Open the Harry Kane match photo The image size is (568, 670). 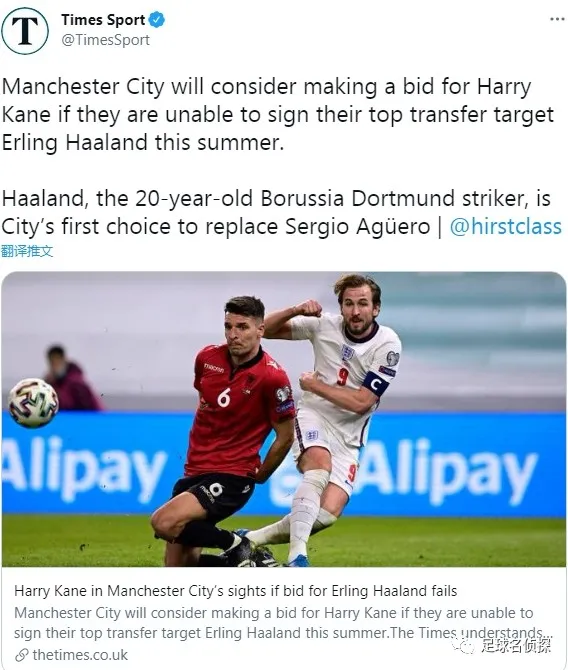284,419
